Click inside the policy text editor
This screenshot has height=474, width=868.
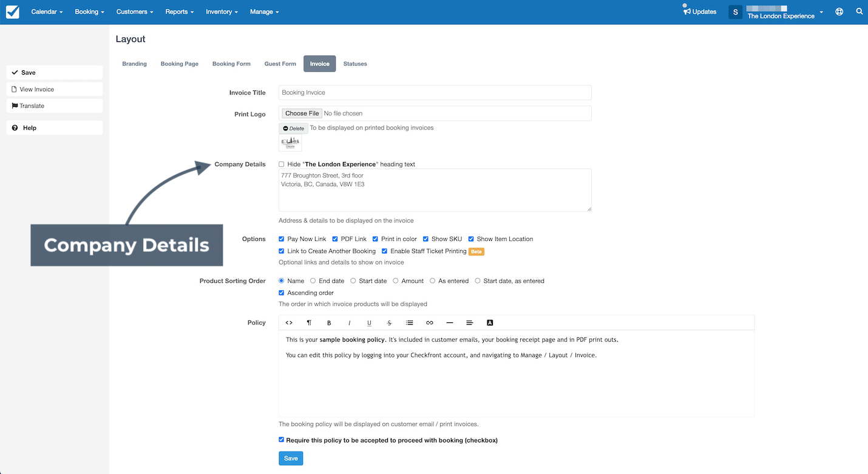517,373
